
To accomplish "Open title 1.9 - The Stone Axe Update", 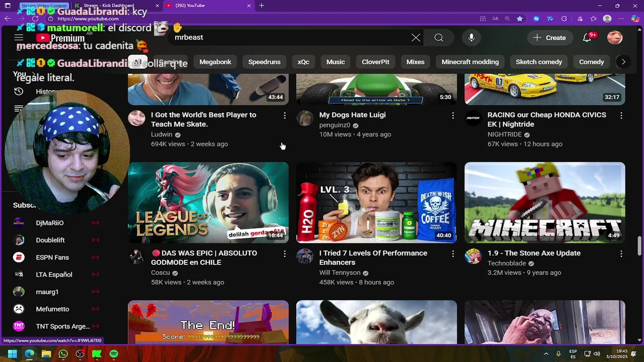I will 534,253.
